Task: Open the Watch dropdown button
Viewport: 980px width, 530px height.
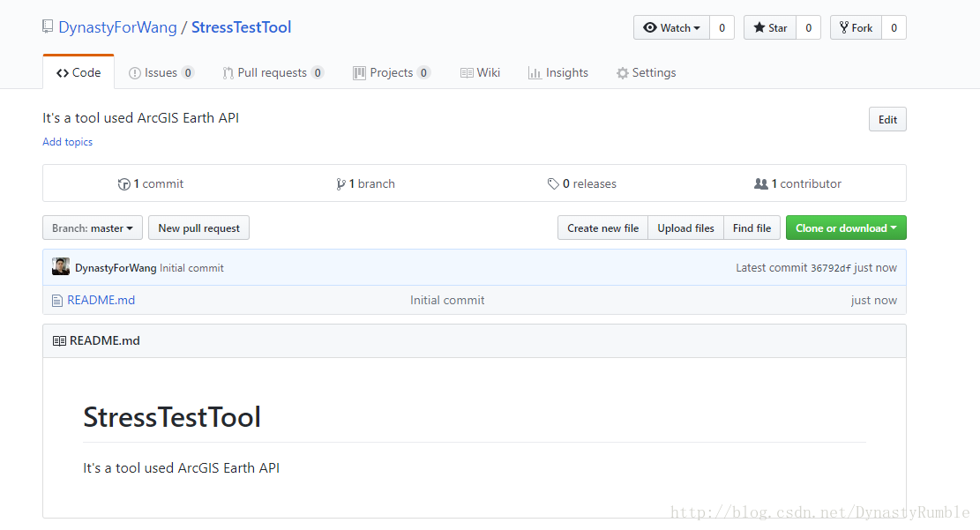Action: click(x=672, y=27)
